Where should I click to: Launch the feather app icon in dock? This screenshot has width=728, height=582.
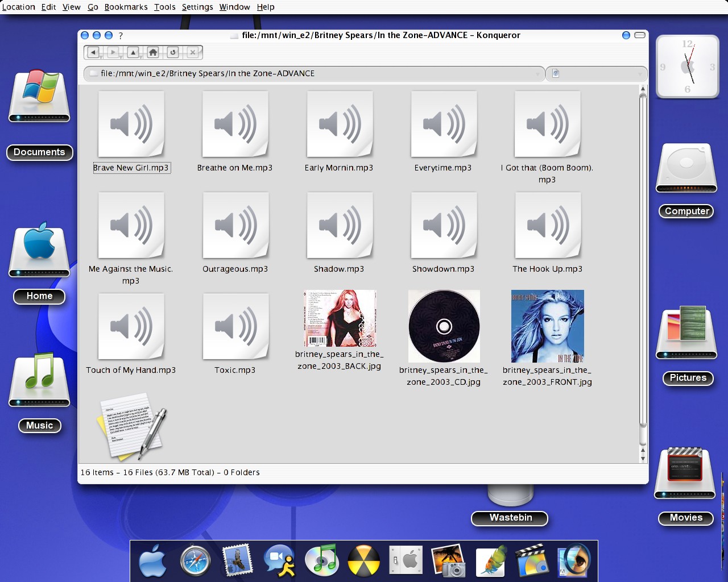pos(491,560)
